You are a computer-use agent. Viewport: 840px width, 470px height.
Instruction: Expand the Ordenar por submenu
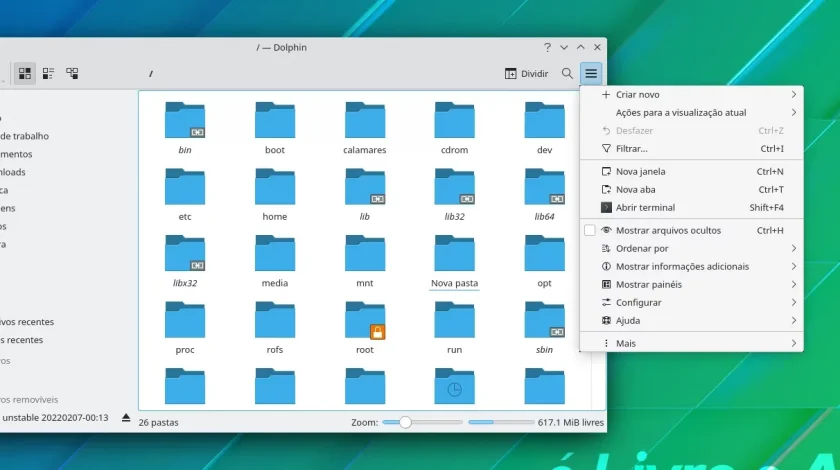pos(692,249)
